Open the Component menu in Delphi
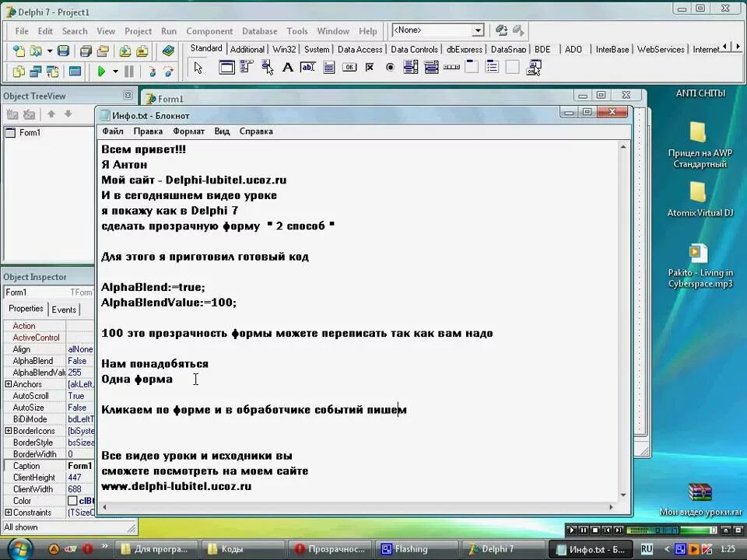The width and height of the screenshot is (747, 560). [209, 31]
